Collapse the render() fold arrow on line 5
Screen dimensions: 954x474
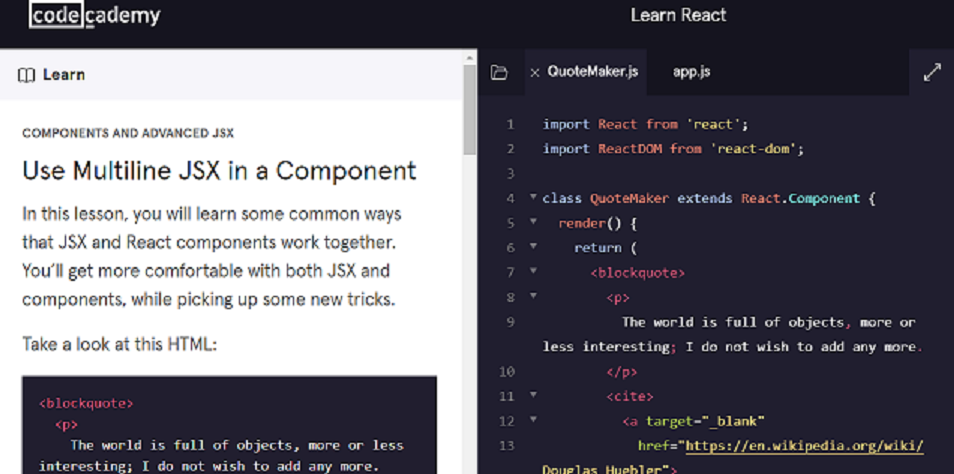point(533,221)
